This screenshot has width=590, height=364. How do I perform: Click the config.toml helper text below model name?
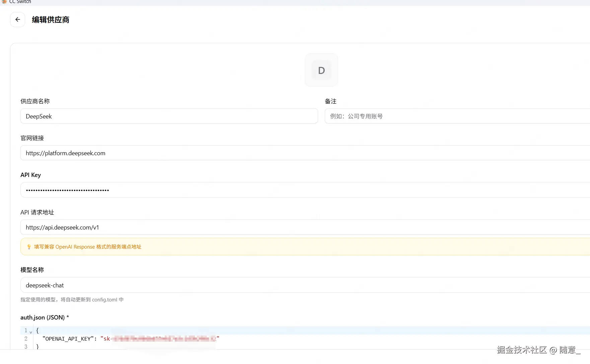72,299
